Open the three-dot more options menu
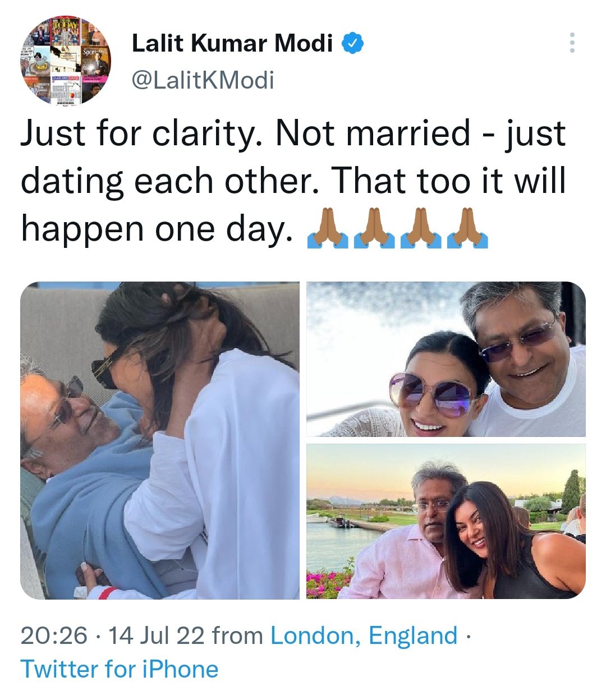The height and width of the screenshot is (700, 606). pos(572,43)
